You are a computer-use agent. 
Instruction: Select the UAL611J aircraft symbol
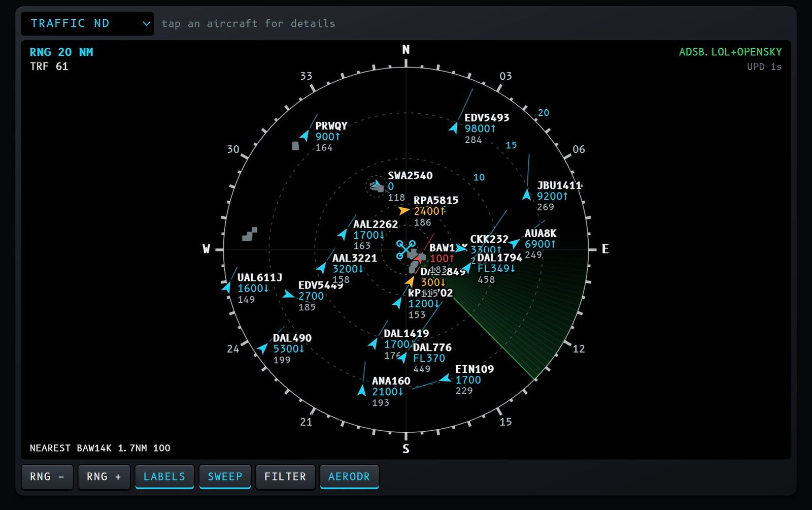coord(226,287)
